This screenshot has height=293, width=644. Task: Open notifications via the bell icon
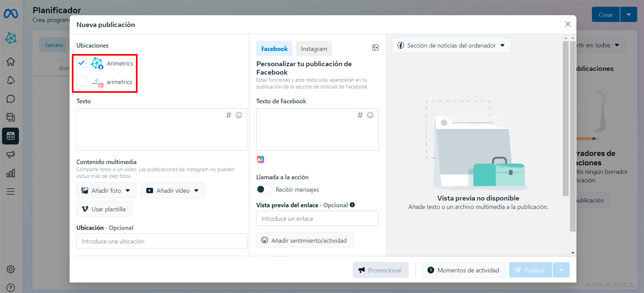tap(11, 80)
